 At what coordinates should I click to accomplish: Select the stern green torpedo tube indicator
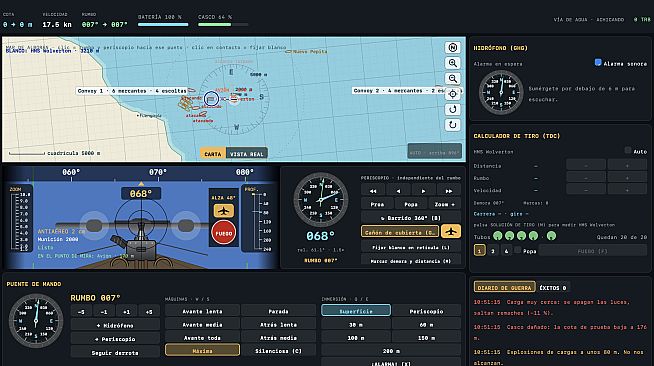(551, 236)
